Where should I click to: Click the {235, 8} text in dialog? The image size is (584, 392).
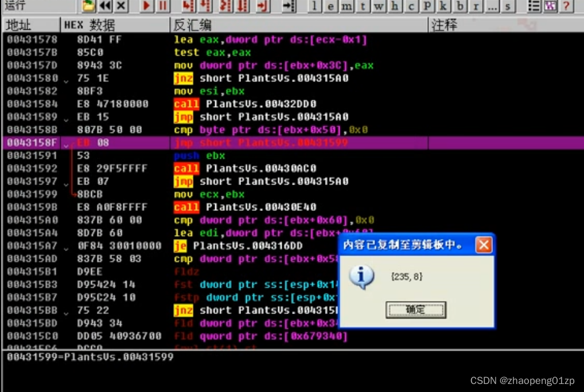point(407,276)
